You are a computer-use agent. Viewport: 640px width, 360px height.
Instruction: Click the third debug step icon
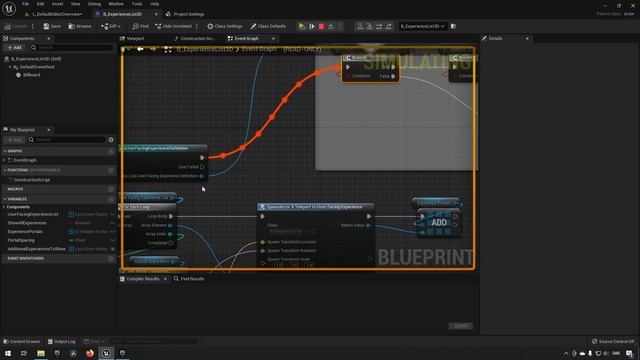coord(379,26)
